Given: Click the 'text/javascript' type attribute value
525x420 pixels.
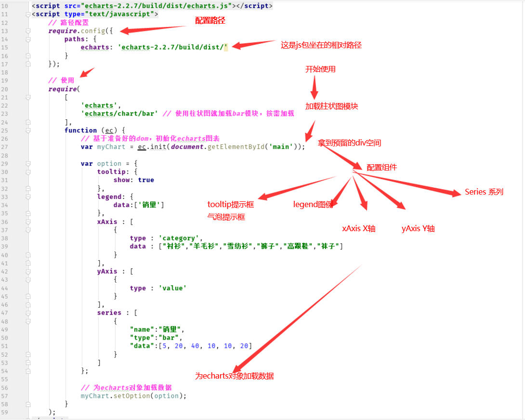Looking at the screenshot, I should coord(119,14).
